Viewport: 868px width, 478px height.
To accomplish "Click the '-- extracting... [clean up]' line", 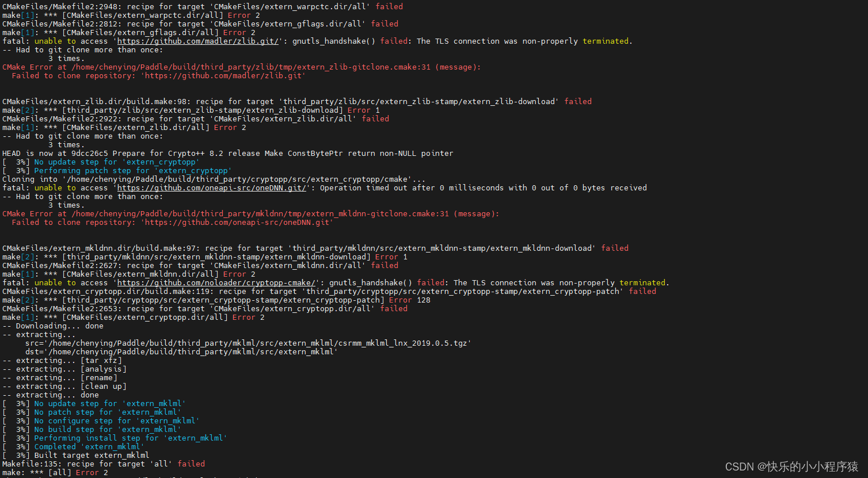I will click(x=64, y=387).
